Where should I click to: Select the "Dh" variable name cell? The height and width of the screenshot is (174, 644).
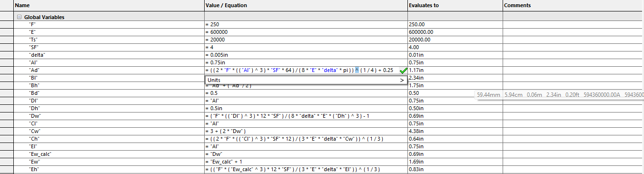click(x=109, y=108)
